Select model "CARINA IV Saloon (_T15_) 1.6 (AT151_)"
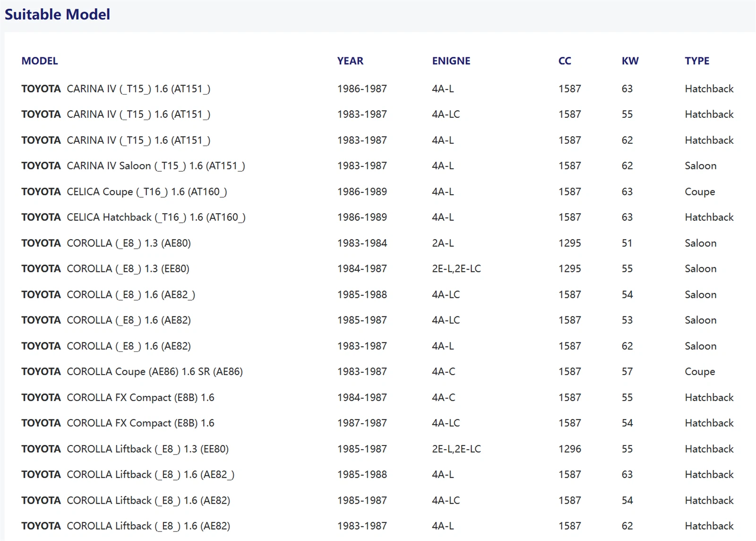Viewport: 756px width, 541px height. 156,166
